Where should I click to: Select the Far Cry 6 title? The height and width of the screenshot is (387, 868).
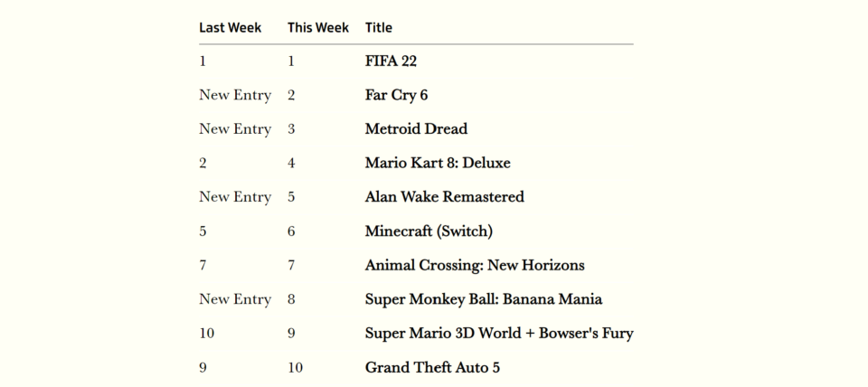coord(396,95)
